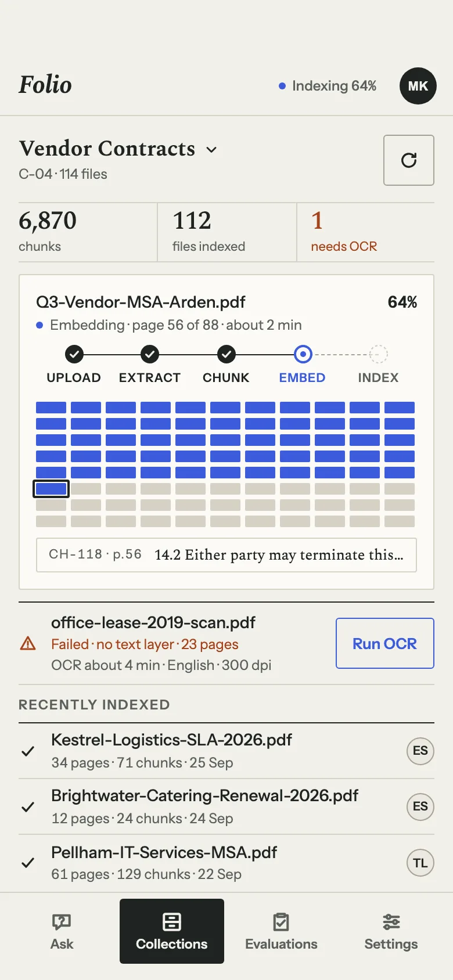Click the Indexing 64% status indicator
This screenshot has width=453, height=980.
tap(328, 86)
